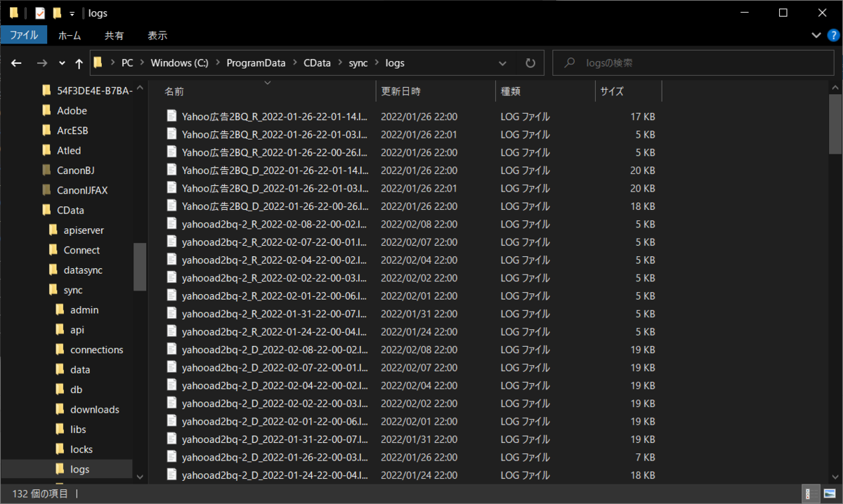Select the CanonBJ folder in tree
This screenshot has height=504, width=843.
[x=75, y=170]
